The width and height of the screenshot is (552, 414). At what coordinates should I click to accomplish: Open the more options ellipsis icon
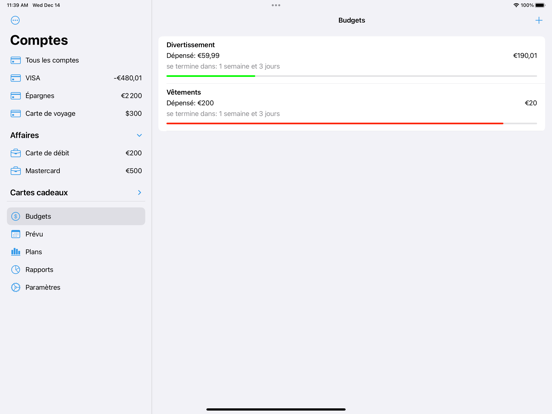tap(15, 20)
